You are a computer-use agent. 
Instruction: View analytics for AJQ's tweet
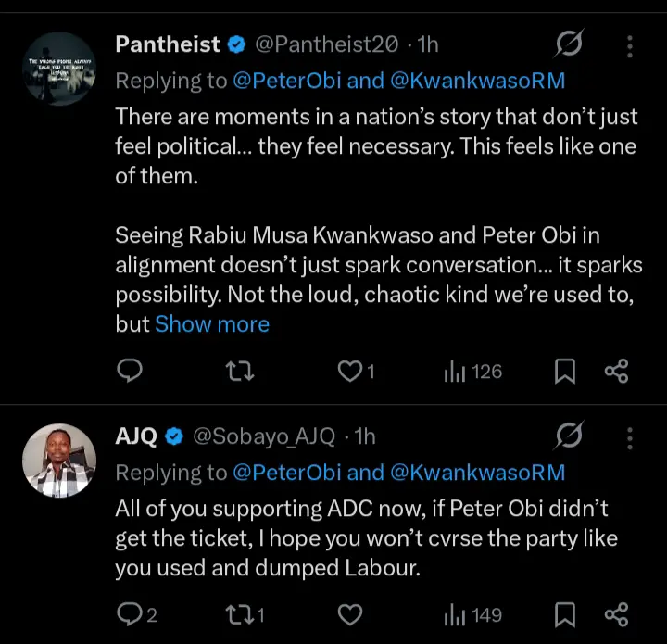(473, 614)
